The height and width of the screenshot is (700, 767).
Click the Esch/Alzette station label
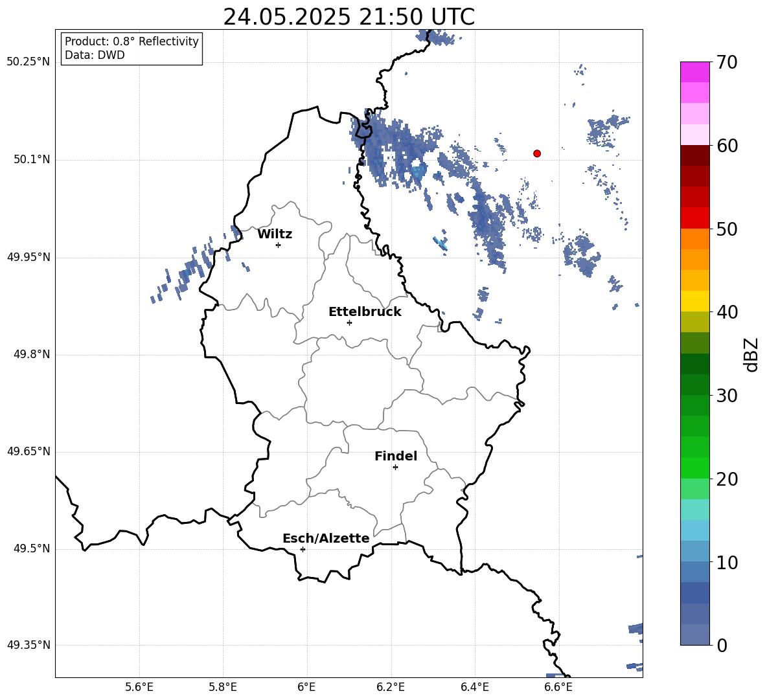(326, 538)
